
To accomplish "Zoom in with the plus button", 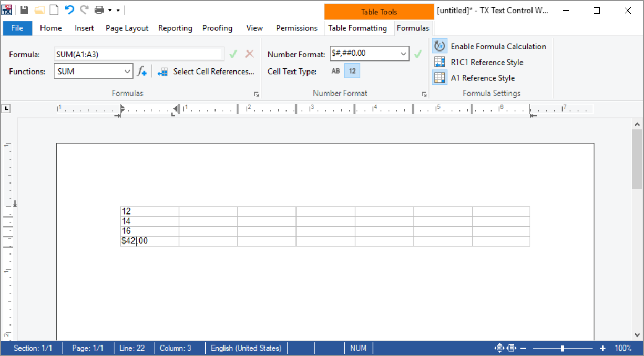I will (602, 348).
